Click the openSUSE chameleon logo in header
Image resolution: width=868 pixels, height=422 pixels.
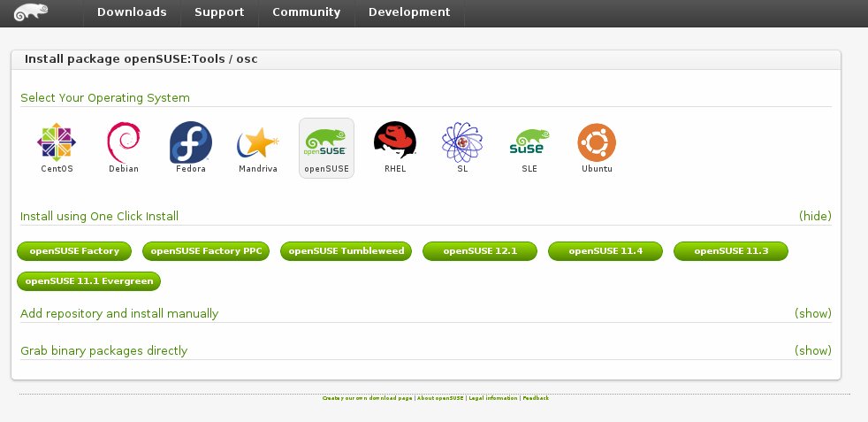31,12
